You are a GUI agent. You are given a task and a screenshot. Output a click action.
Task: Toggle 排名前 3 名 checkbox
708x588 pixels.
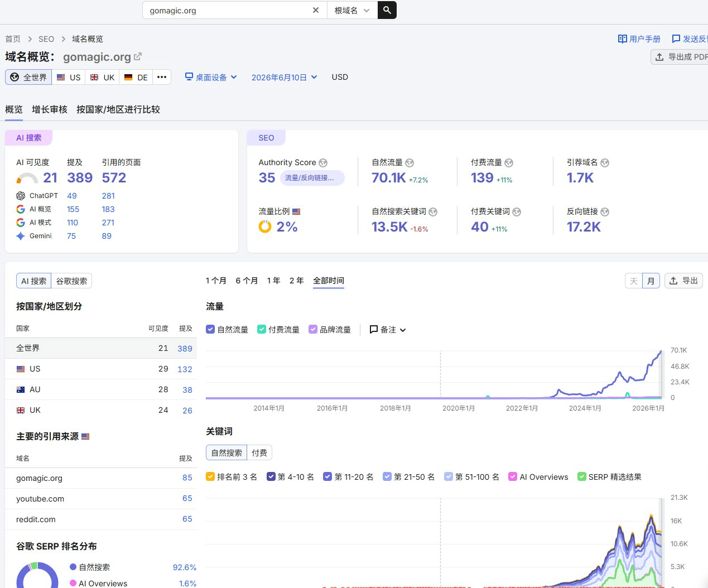(210, 476)
